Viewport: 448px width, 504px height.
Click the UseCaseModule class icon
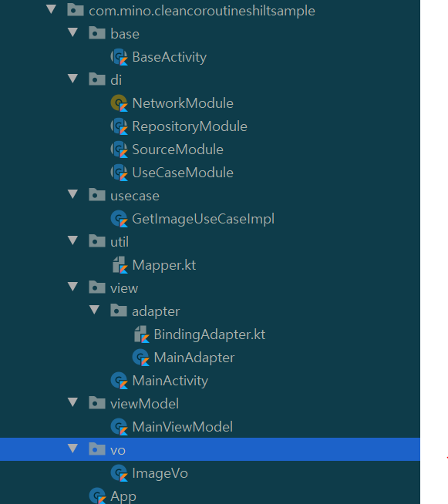coord(120,173)
